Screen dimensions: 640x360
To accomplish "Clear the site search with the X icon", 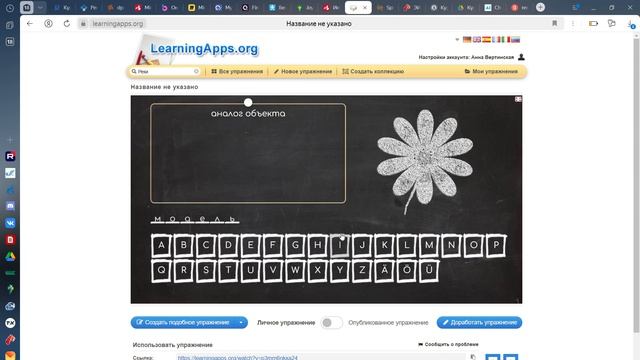I will (x=196, y=71).
